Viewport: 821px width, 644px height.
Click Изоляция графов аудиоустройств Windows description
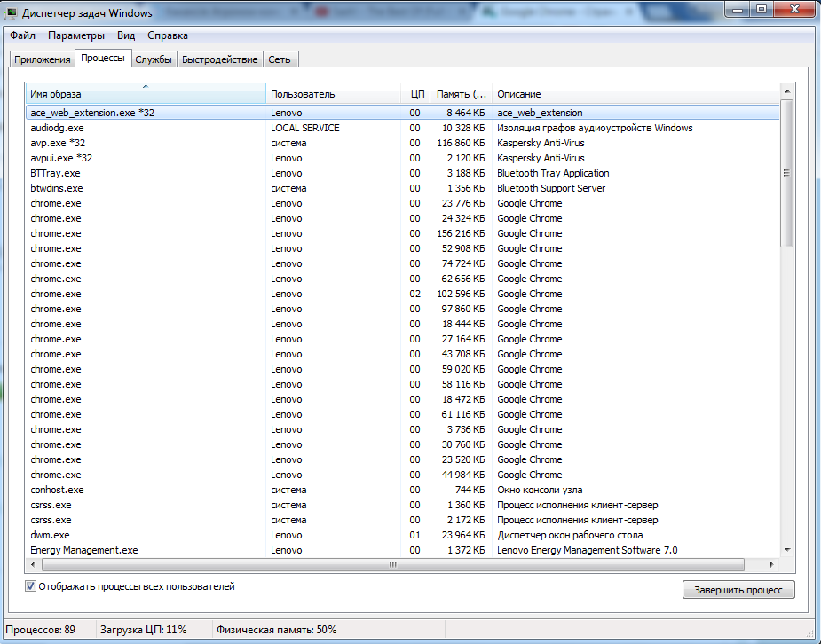pos(595,128)
